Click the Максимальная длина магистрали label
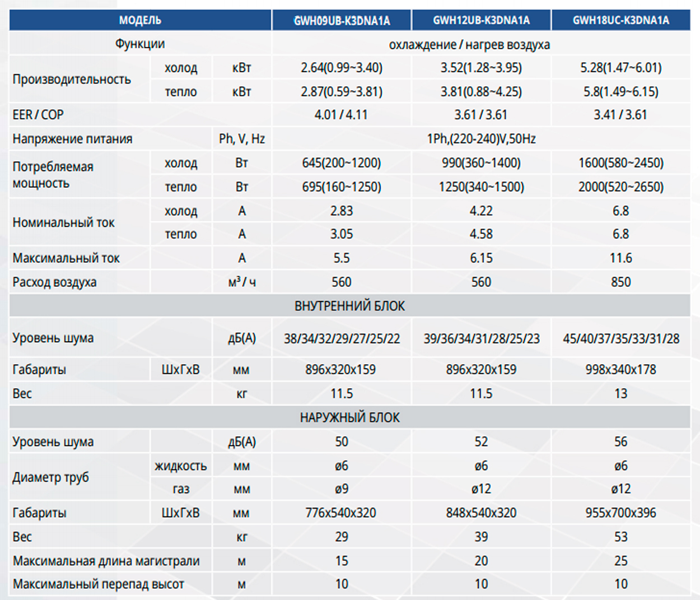 click(x=106, y=561)
